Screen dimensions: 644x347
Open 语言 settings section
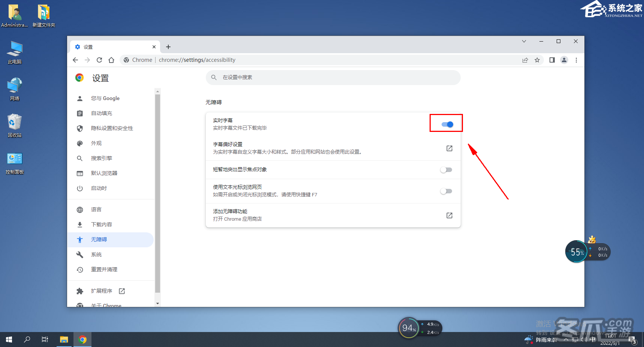click(x=111, y=209)
